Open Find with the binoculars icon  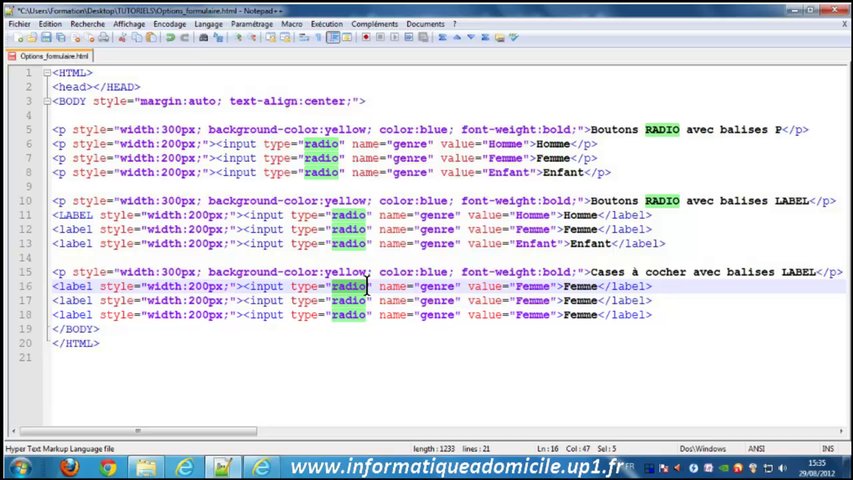pos(203,38)
